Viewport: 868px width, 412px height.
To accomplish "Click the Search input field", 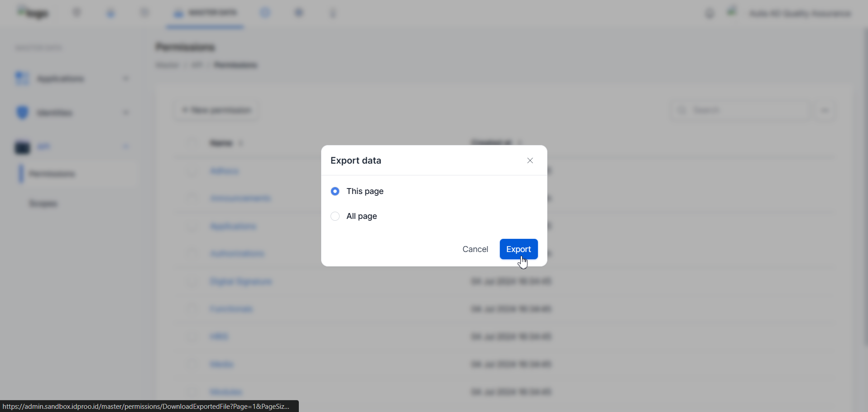I will pyautogui.click(x=741, y=110).
